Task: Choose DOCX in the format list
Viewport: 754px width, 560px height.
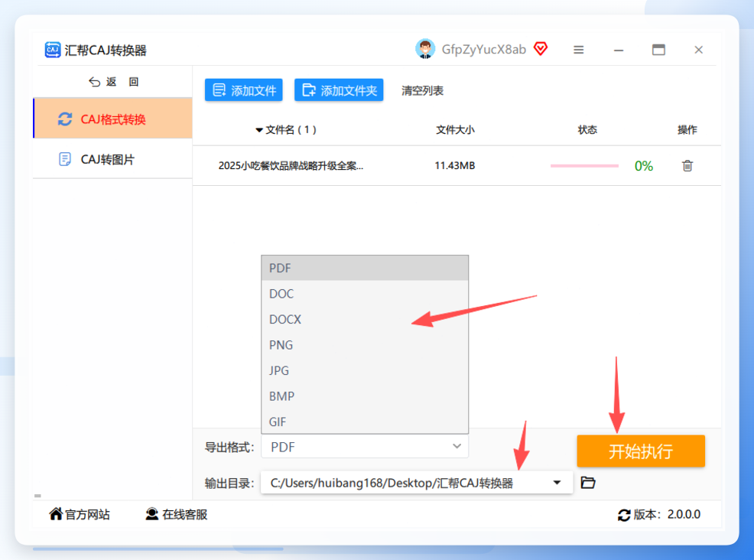Action: click(365, 319)
